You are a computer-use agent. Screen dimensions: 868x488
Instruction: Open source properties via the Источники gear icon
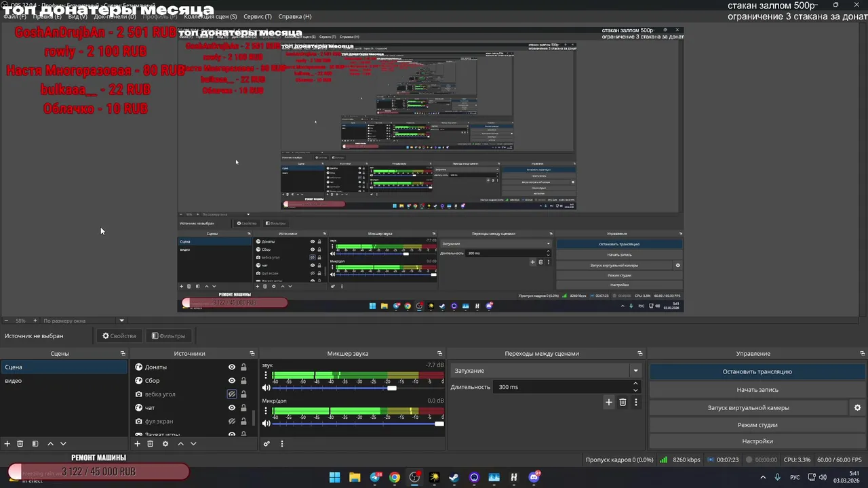pos(165,444)
